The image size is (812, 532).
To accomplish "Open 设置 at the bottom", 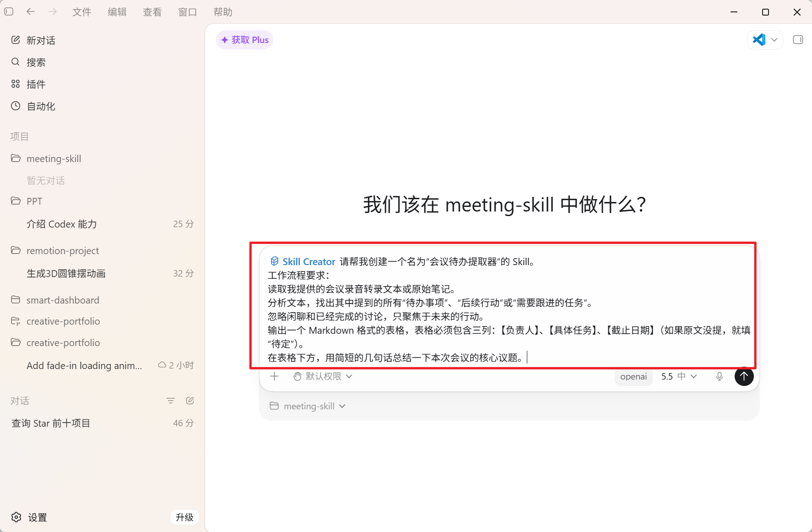I will [29, 517].
